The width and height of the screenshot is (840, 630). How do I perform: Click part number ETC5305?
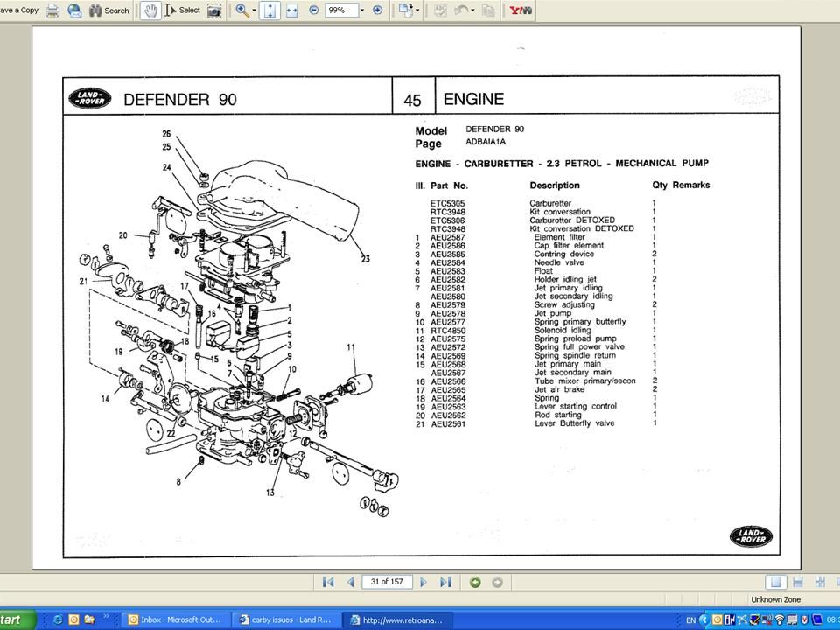[x=447, y=204]
